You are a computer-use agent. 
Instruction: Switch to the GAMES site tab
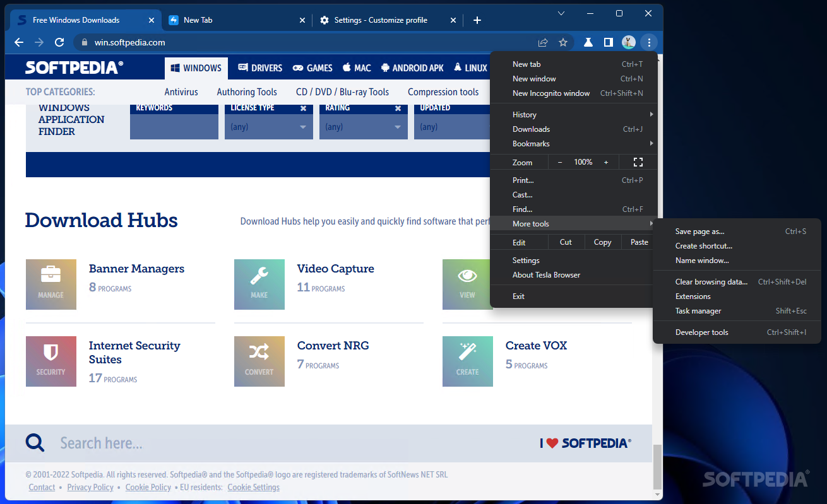pyautogui.click(x=312, y=68)
